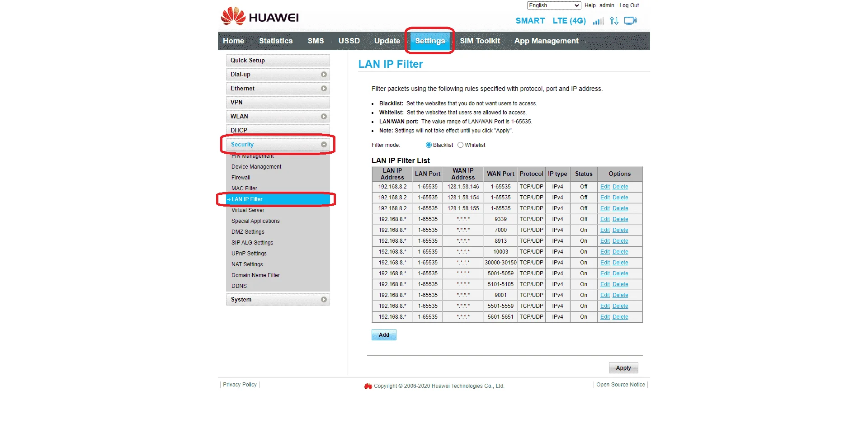Open the VPN sidebar item
This screenshot has width=868, height=438.
point(278,103)
